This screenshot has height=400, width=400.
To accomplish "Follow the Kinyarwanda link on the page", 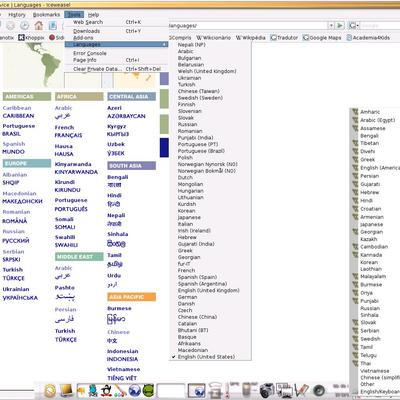I will click(x=73, y=164).
